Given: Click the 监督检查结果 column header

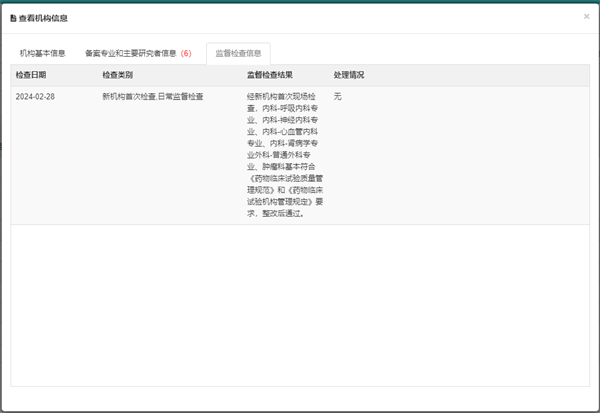Looking at the screenshot, I should [x=270, y=75].
